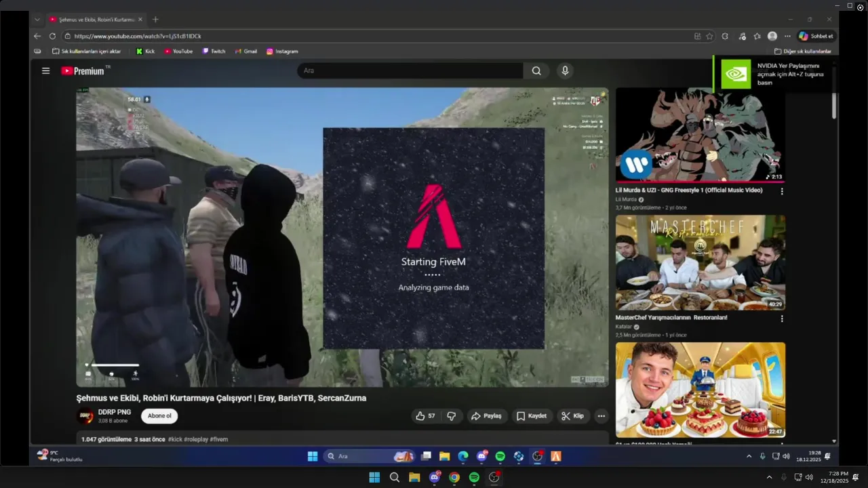Open the favorites list icon

pyautogui.click(x=757, y=36)
